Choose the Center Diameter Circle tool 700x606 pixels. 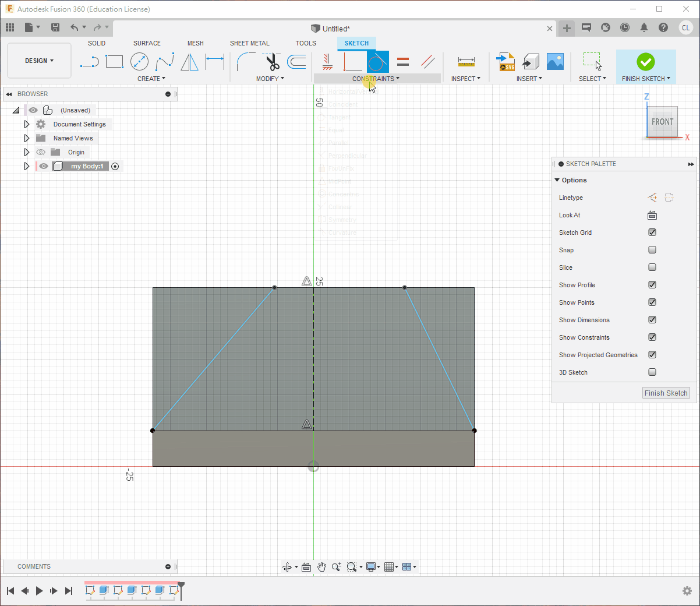click(x=139, y=62)
